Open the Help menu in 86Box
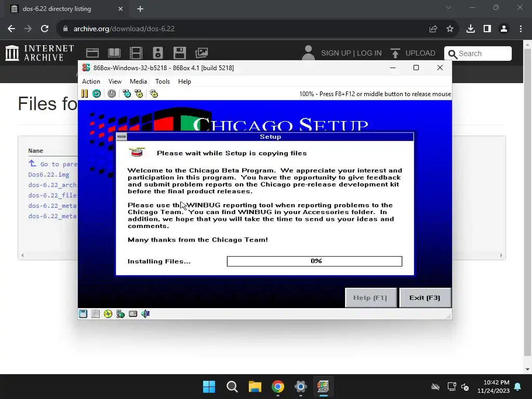Screen dimensions: 532x399 tap(184, 82)
